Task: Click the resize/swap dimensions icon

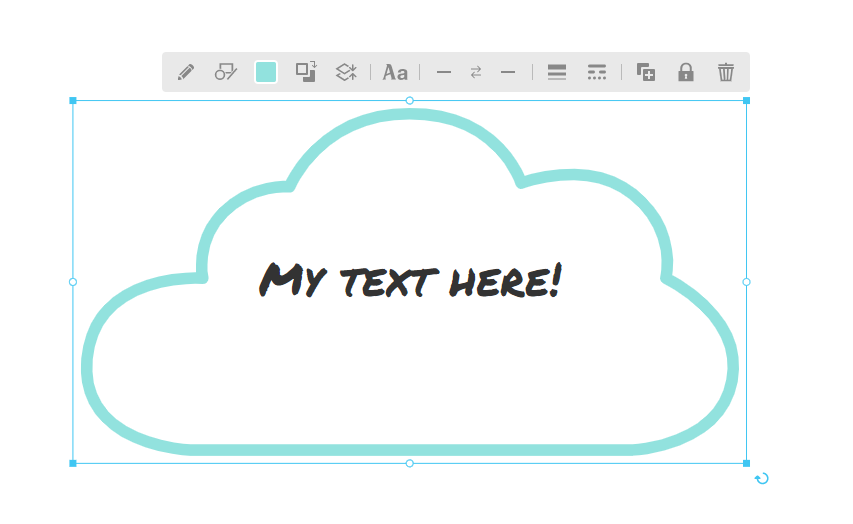Action: 306,71
